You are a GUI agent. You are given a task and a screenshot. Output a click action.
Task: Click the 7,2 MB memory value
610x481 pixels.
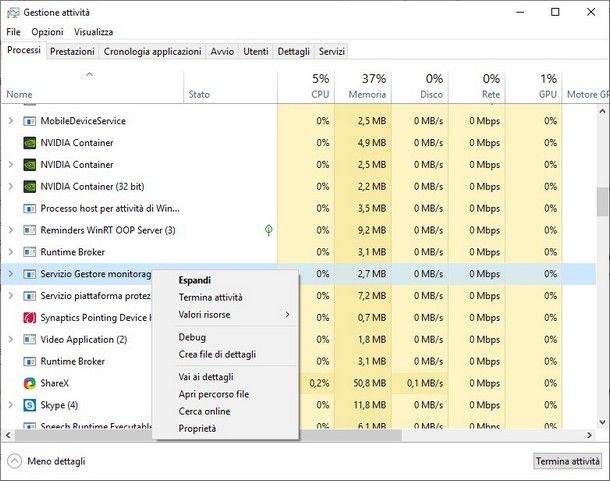click(372, 296)
